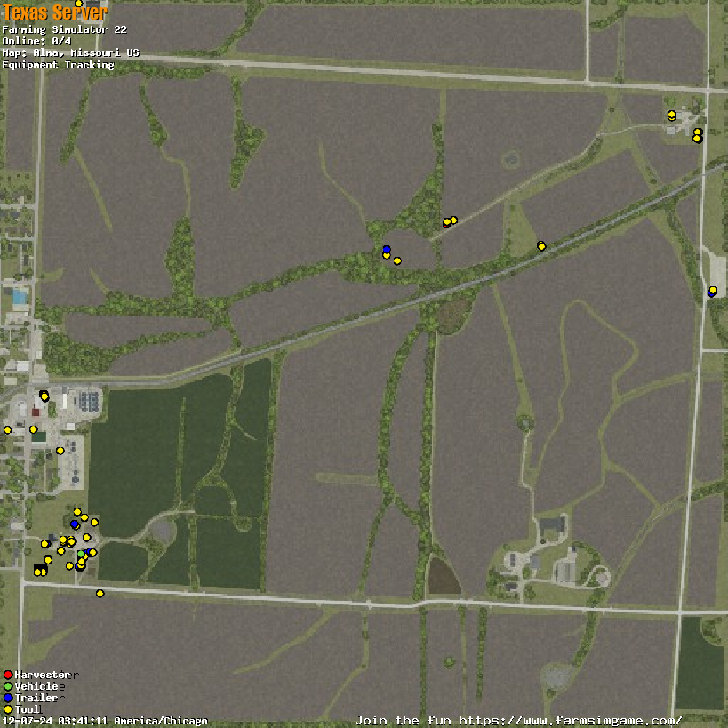Select the green vehicle marker in the farmyard

pos(81,554)
